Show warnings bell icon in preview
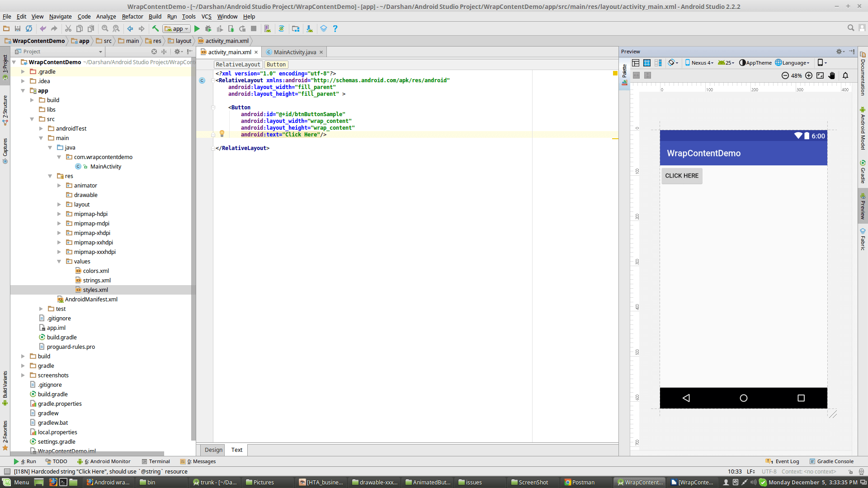This screenshot has width=868, height=488. 845,75
